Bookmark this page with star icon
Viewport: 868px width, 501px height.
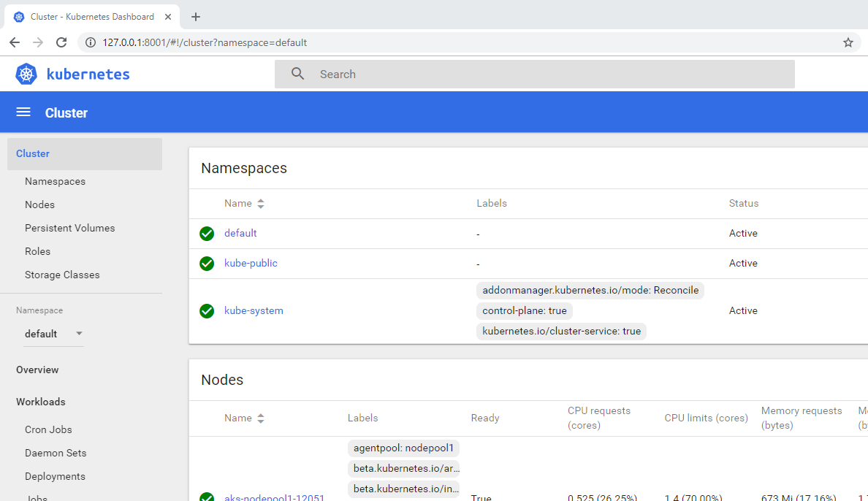click(x=848, y=42)
